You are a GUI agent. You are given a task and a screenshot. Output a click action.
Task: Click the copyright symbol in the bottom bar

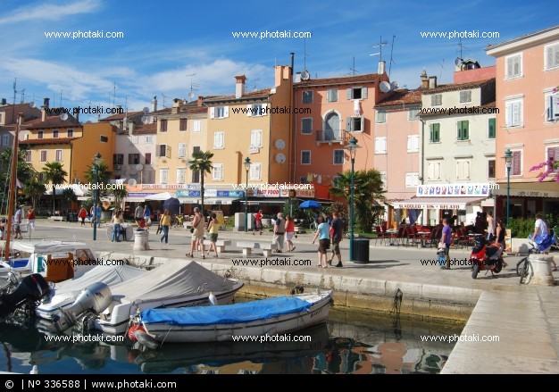tap(8, 384)
